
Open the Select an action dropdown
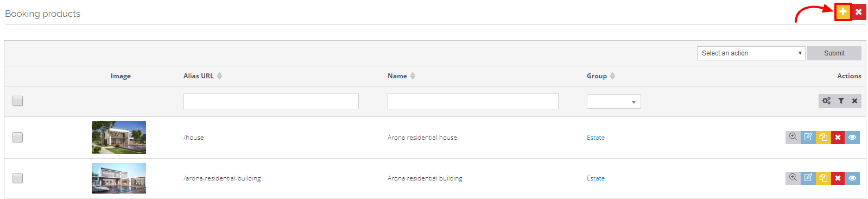(x=751, y=53)
